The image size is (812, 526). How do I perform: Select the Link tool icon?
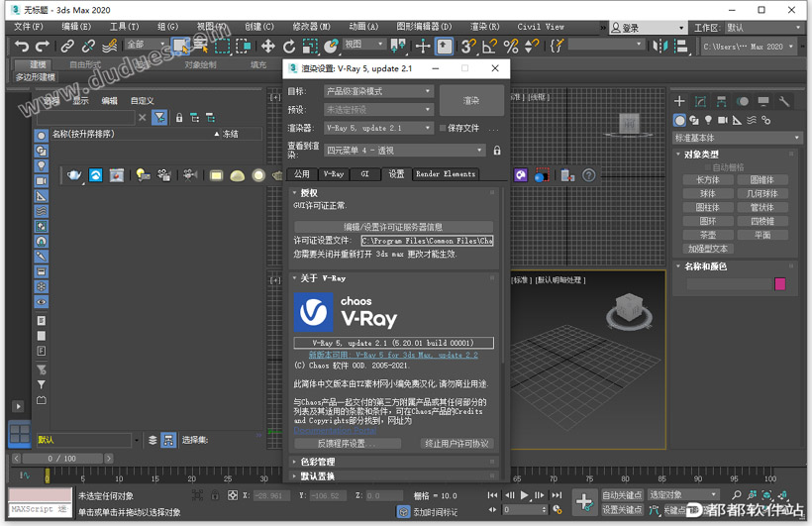(66, 47)
